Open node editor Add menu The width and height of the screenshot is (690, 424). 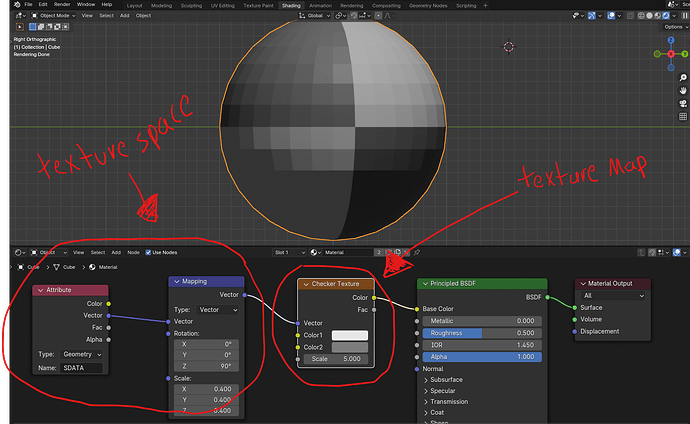pyautogui.click(x=116, y=252)
